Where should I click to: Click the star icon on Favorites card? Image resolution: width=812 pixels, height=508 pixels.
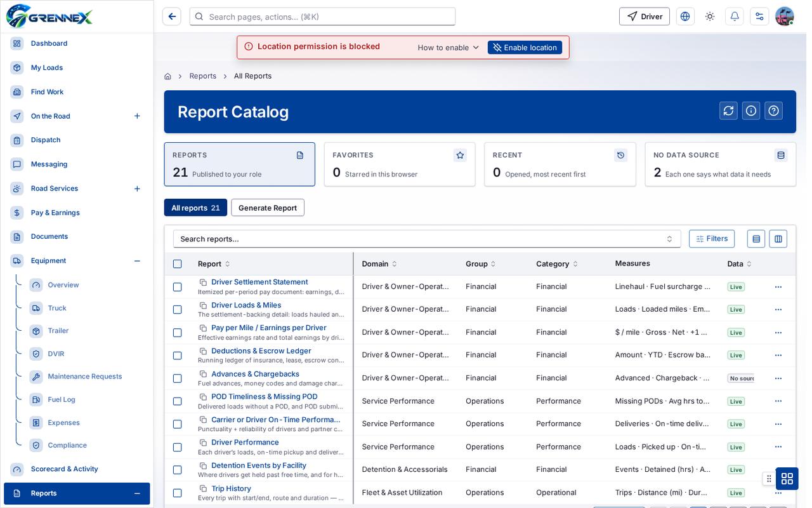pos(461,155)
